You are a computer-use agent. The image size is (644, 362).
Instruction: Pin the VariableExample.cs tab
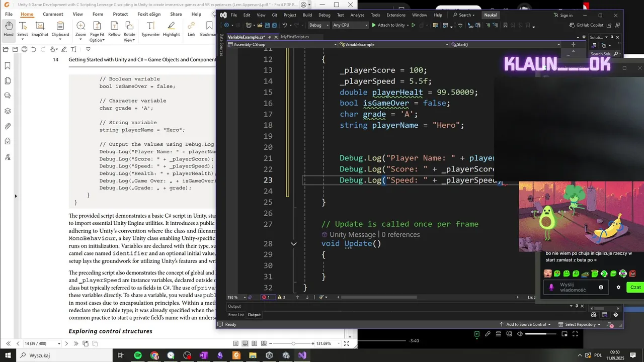270,37
